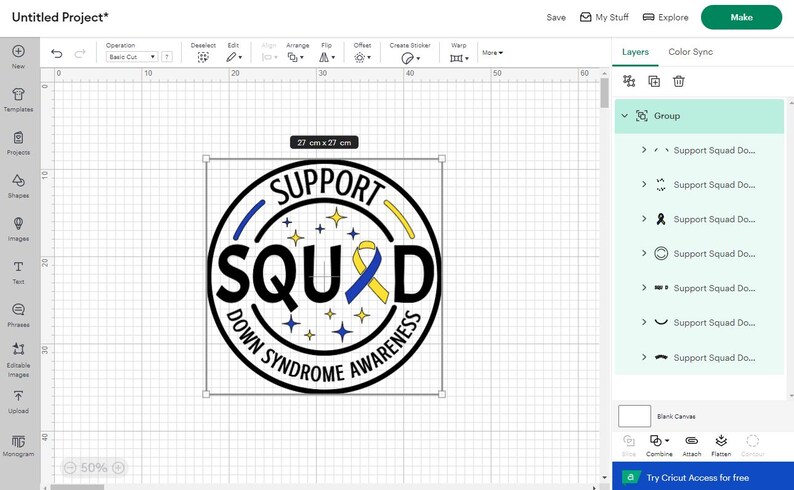Expand the circle Support Squad layer

[644, 253]
